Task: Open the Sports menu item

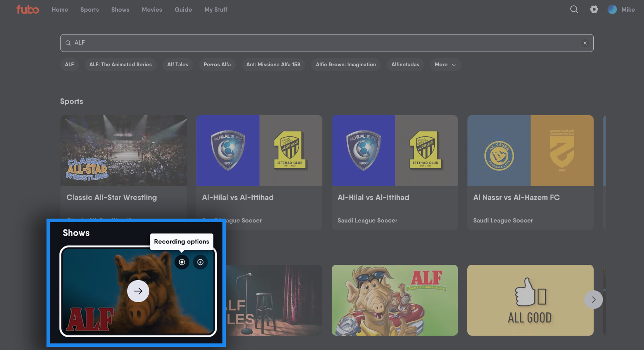Action: click(90, 10)
